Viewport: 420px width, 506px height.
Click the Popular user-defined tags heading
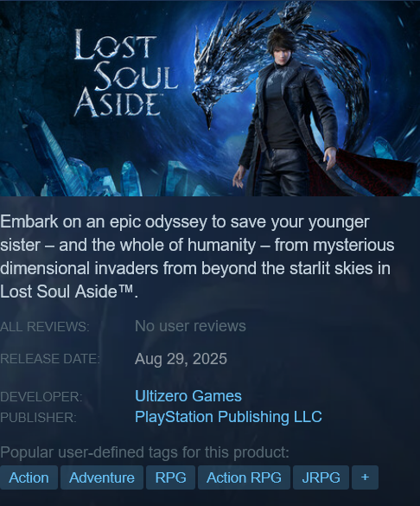pyautogui.click(x=144, y=452)
